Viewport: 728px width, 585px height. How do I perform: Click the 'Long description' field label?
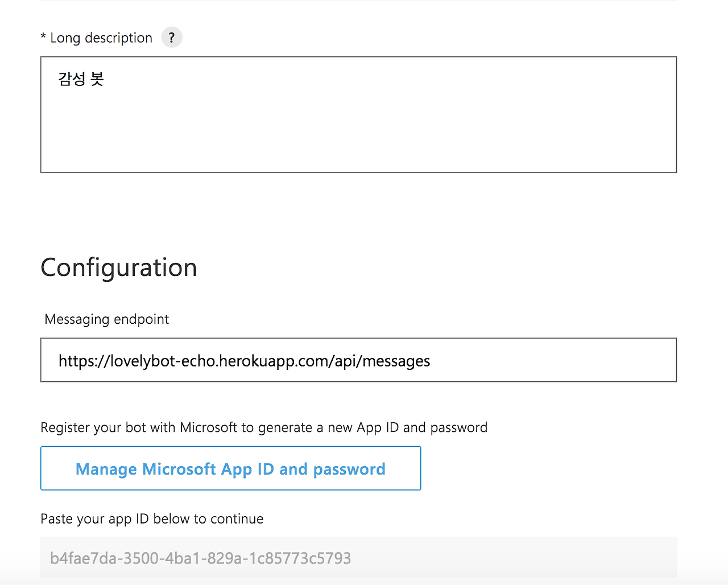coord(101,38)
